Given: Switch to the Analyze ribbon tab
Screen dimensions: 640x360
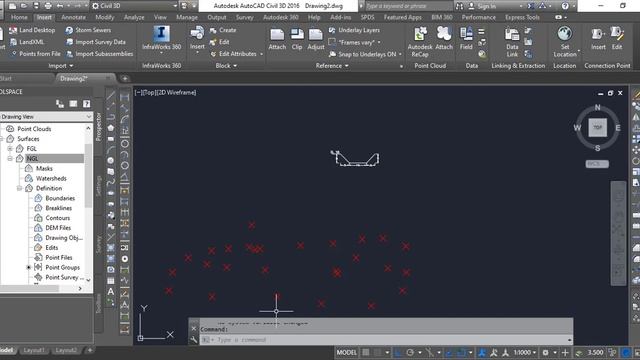Looking at the screenshot, I should pos(134,17).
